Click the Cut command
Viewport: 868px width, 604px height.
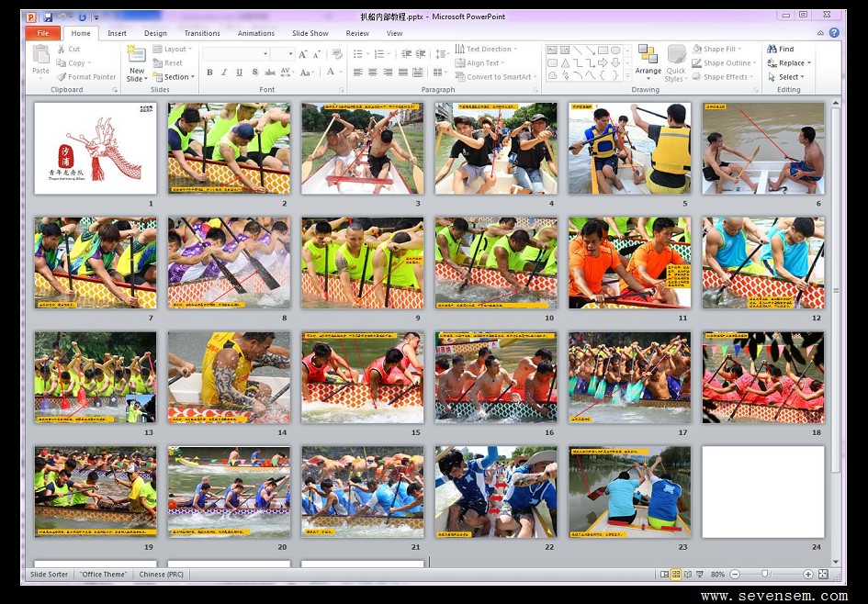coord(69,50)
